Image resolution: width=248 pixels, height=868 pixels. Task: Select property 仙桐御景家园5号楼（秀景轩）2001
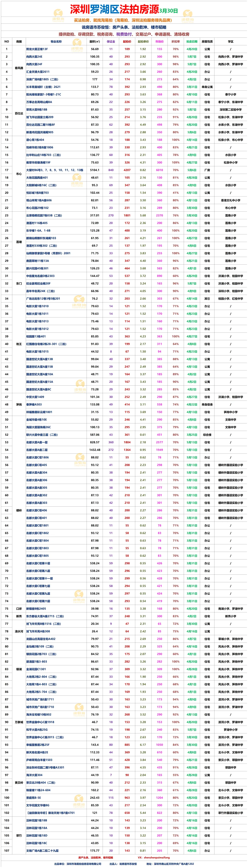[x=48, y=253]
